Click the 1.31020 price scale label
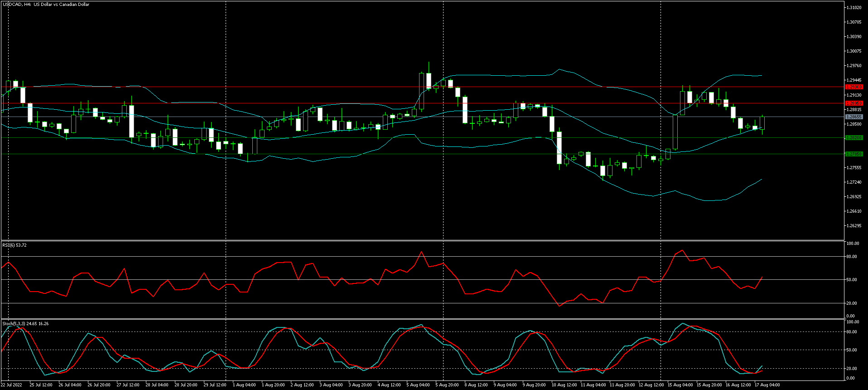 pyautogui.click(x=854, y=8)
